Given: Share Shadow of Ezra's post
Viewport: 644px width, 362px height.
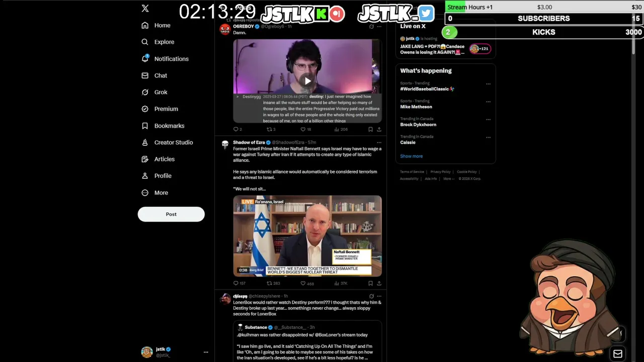Looking at the screenshot, I should click(x=379, y=283).
